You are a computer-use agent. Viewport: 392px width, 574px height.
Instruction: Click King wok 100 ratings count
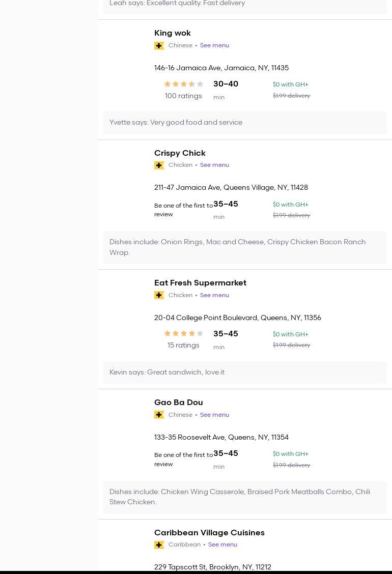[183, 96]
